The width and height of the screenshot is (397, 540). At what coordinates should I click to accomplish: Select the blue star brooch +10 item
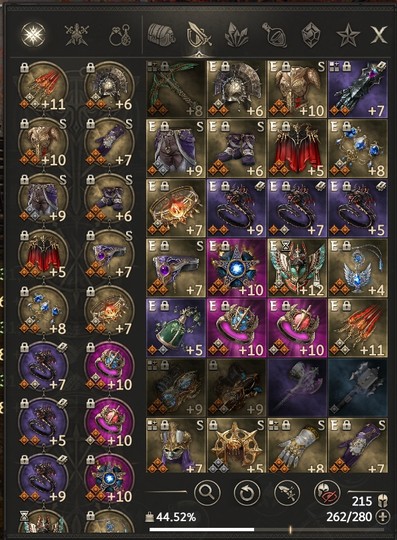236,268
